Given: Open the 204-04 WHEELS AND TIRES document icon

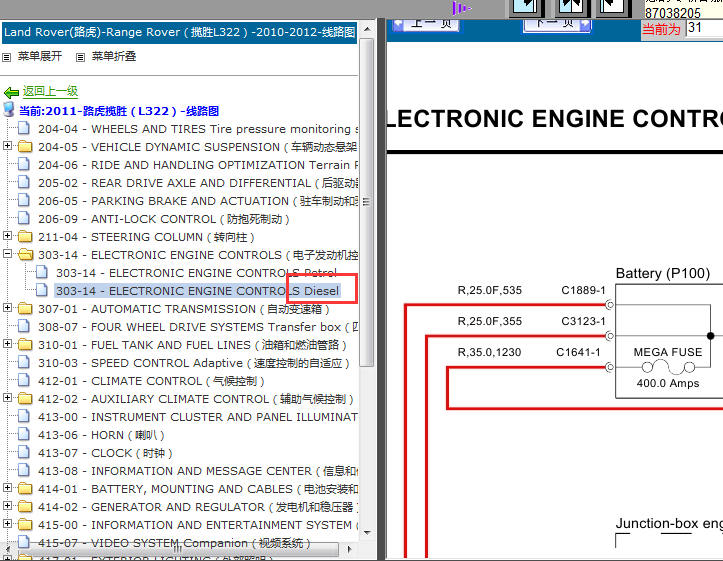Looking at the screenshot, I should [24, 128].
